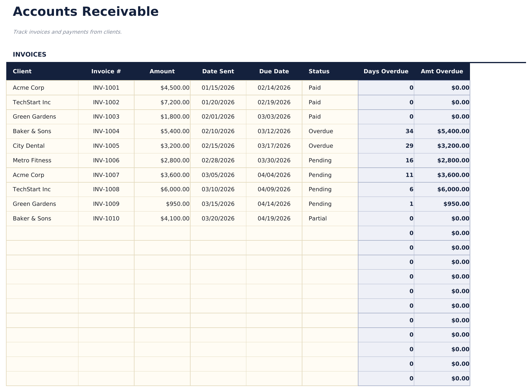Select the 03/20/2026 date sent cell

pos(218,218)
